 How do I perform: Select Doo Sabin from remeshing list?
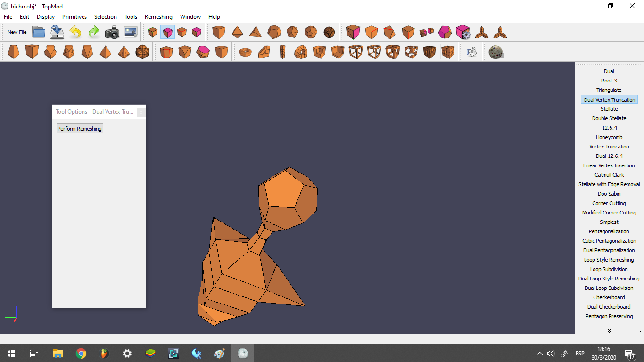[609, 194]
